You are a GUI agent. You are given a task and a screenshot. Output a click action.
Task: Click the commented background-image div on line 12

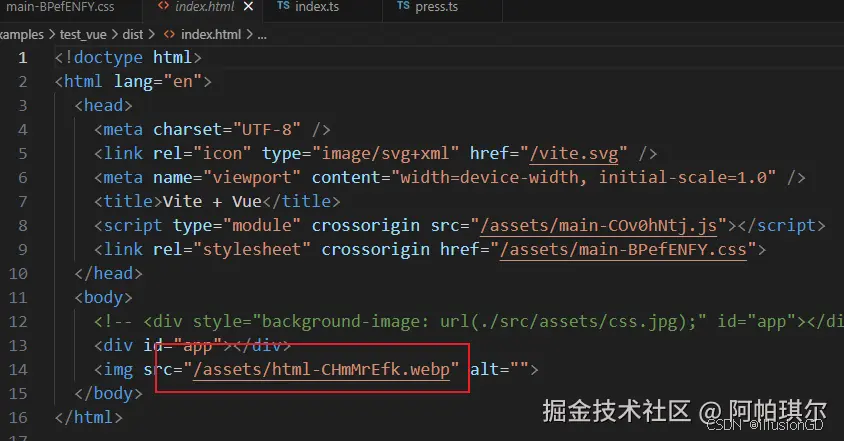[469, 322]
